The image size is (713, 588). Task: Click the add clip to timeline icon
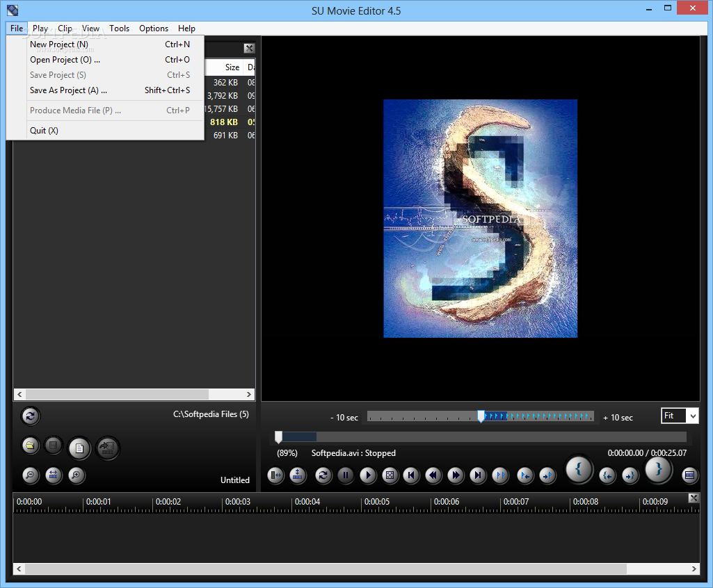point(298,475)
